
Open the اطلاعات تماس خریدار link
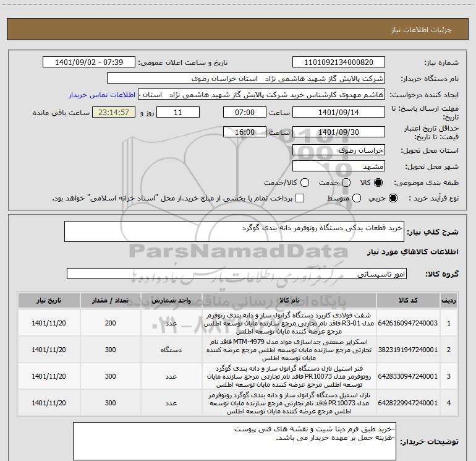click(x=102, y=95)
